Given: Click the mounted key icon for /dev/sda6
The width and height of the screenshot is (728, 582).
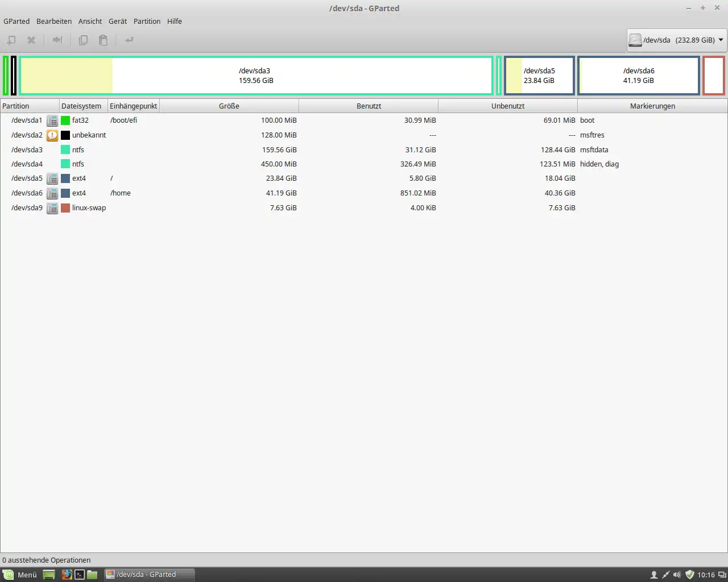Looking at the screenshot, I should (52, 193).
